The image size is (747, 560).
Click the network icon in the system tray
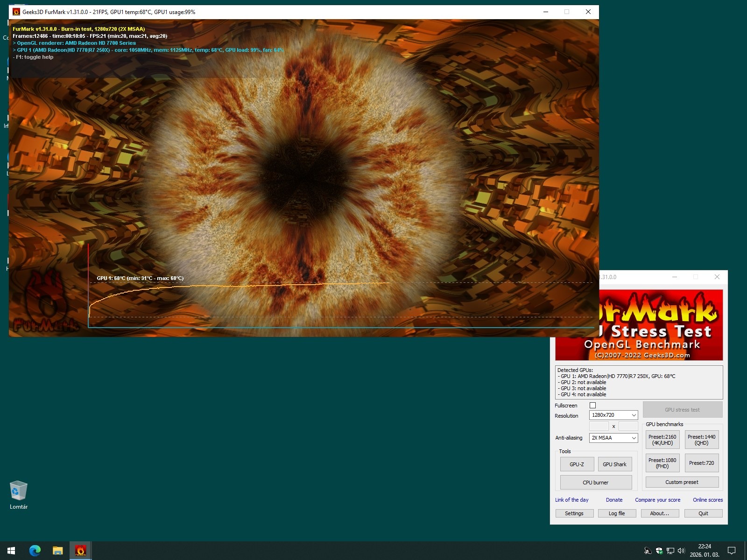[x=670, y=551]
